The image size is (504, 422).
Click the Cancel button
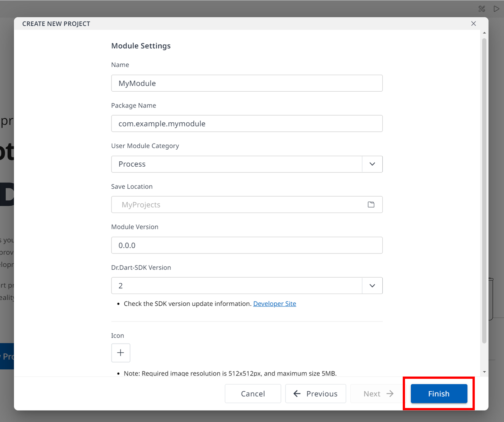[x=253, y=394]
